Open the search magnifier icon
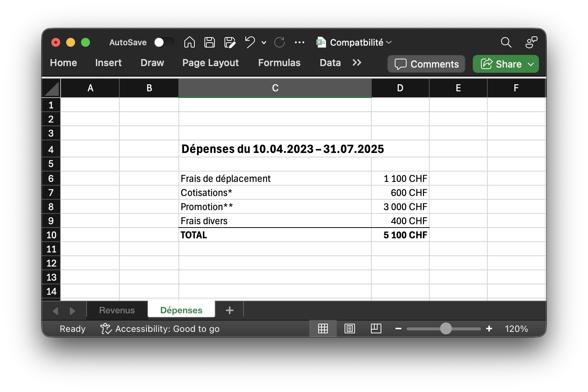588x392 pixels. coord(506,42)
